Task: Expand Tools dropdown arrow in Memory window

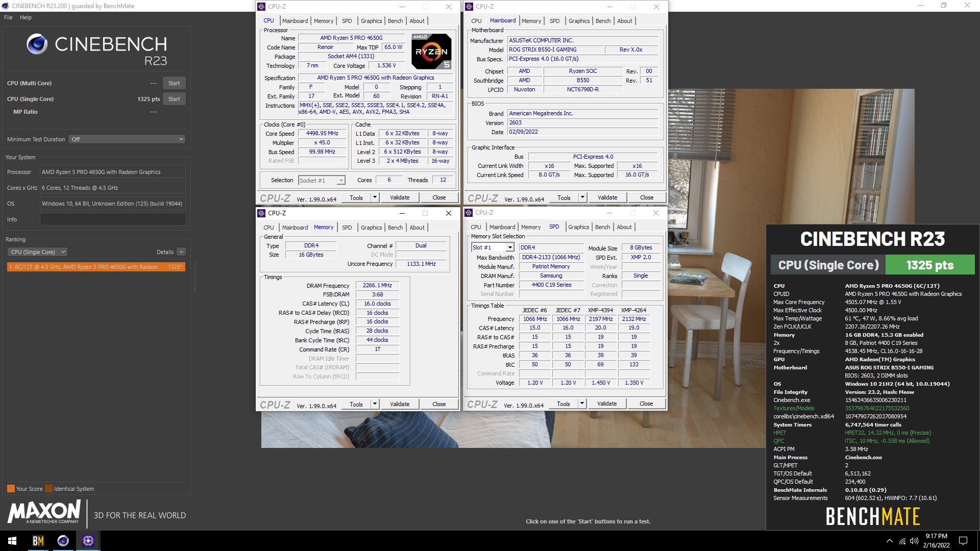Action: point(375,404)
